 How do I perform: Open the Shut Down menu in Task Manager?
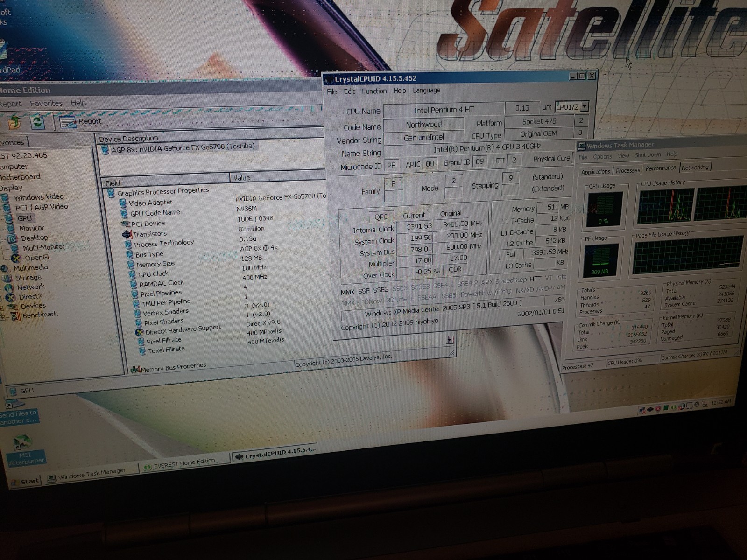(x=648, y=155)
